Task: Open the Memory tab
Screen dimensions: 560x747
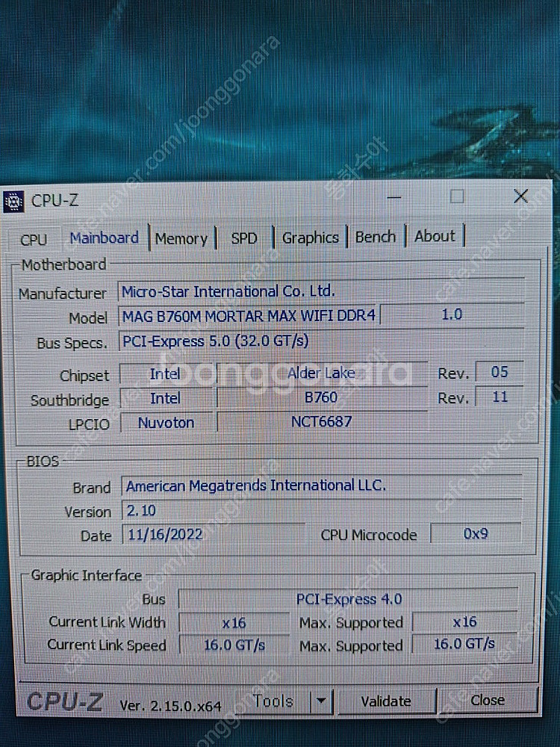Action: pos(181,238)
